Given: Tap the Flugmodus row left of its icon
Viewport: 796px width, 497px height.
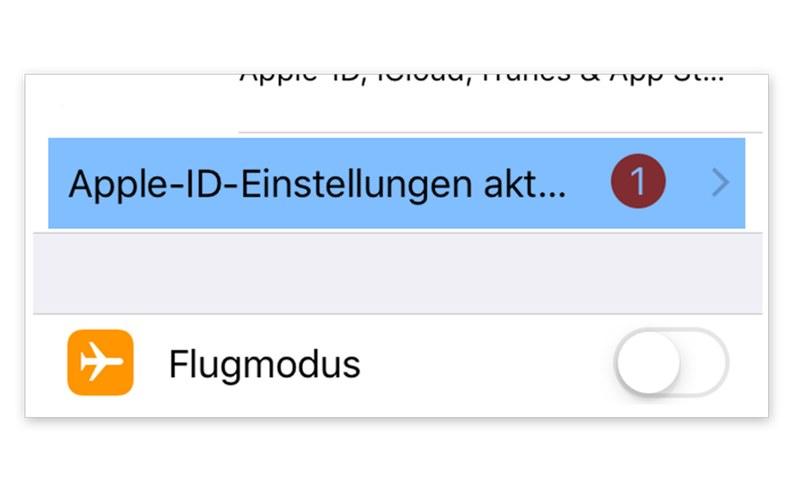Looking at the screenshot, I should [48, 364].
